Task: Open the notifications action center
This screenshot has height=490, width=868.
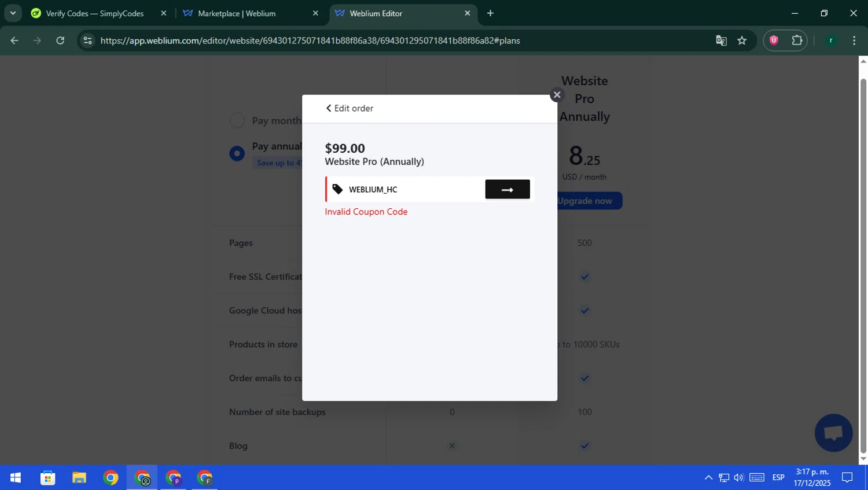Action: pos(848,478)
